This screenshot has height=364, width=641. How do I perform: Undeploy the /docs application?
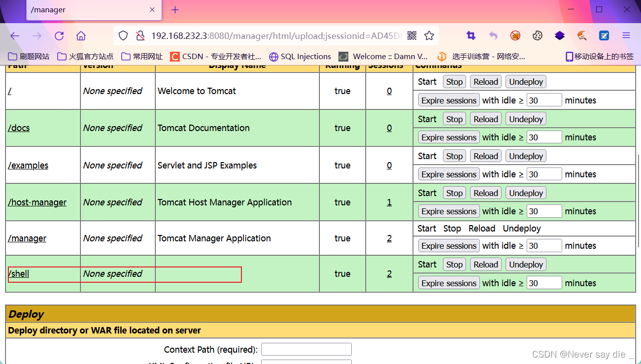[x=526, y=119]
